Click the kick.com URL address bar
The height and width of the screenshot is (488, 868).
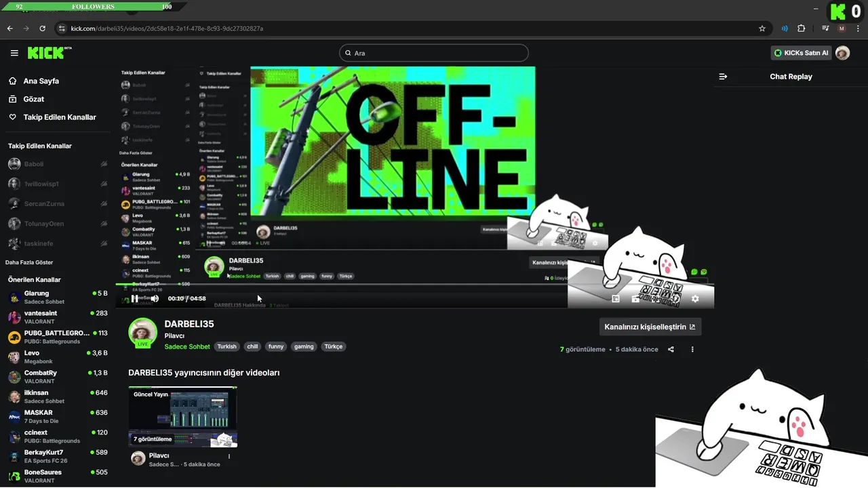click(167, 28)
